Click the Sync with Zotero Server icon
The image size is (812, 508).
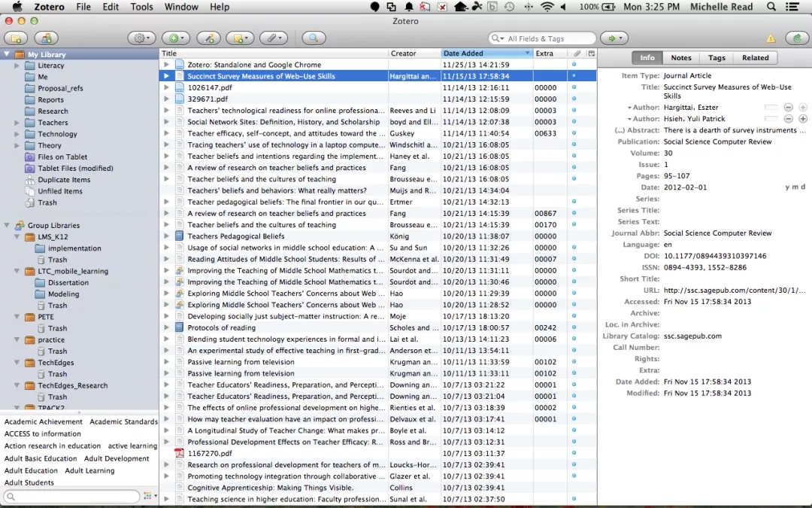(x=797, y=38)
